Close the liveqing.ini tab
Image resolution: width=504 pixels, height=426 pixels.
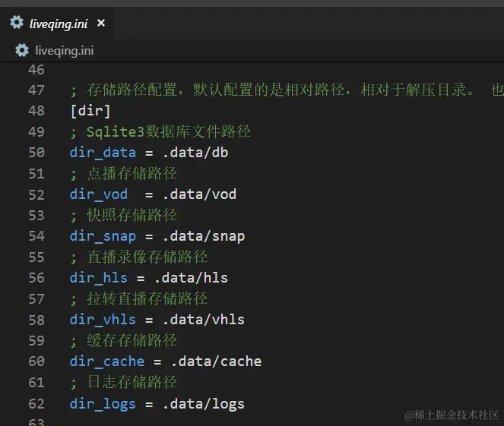(x=101, y=23)
